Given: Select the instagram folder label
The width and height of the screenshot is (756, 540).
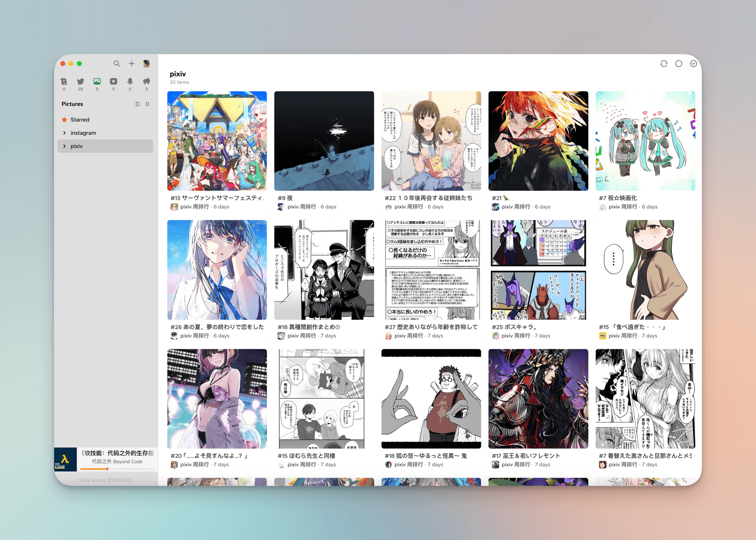Looking at the screenshot, I should pos(83,133).
